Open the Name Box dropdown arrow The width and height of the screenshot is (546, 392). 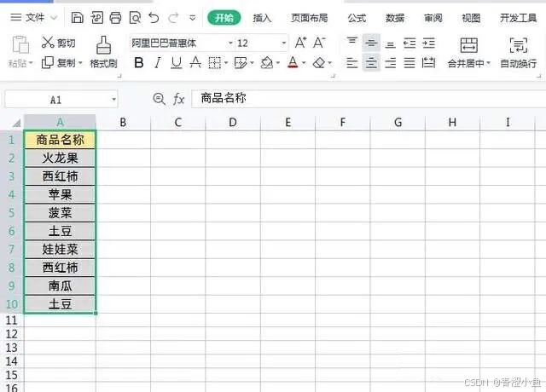[x=113, y=100]
